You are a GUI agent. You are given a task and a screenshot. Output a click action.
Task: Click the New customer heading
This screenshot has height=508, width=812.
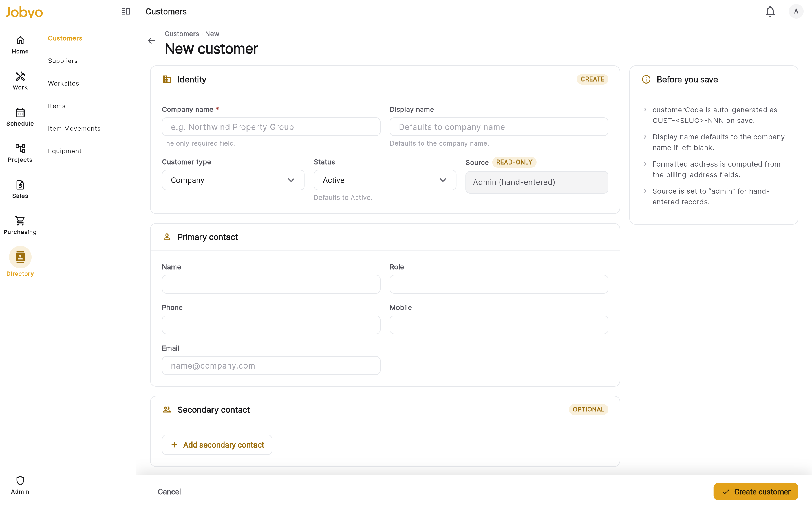(211, 49)
